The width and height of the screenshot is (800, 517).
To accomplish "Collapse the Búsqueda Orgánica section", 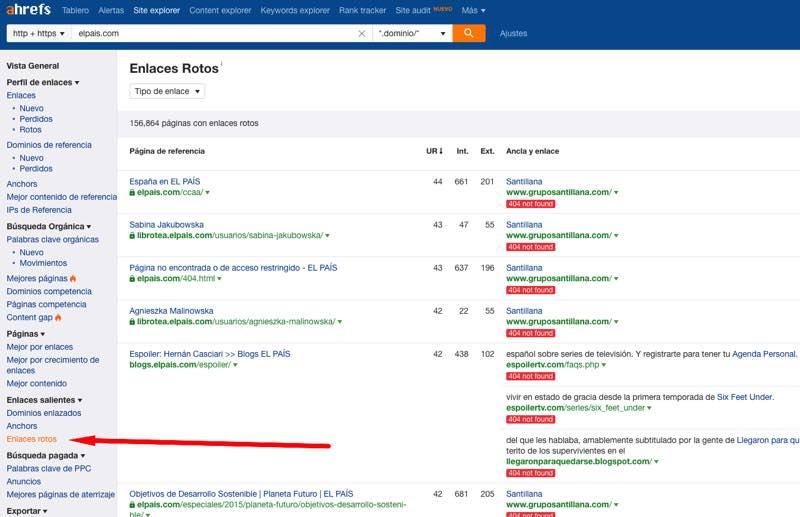I will (49, 226).
